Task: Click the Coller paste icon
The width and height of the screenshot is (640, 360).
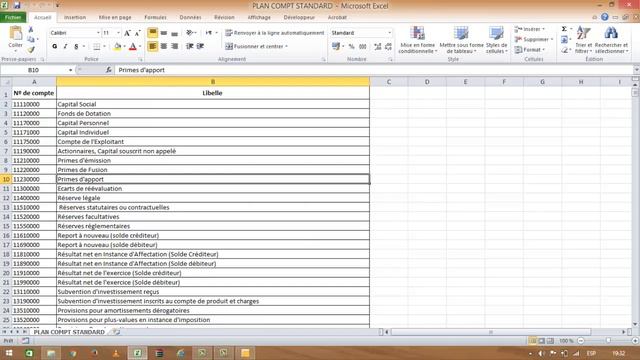Action: point(16,34)
